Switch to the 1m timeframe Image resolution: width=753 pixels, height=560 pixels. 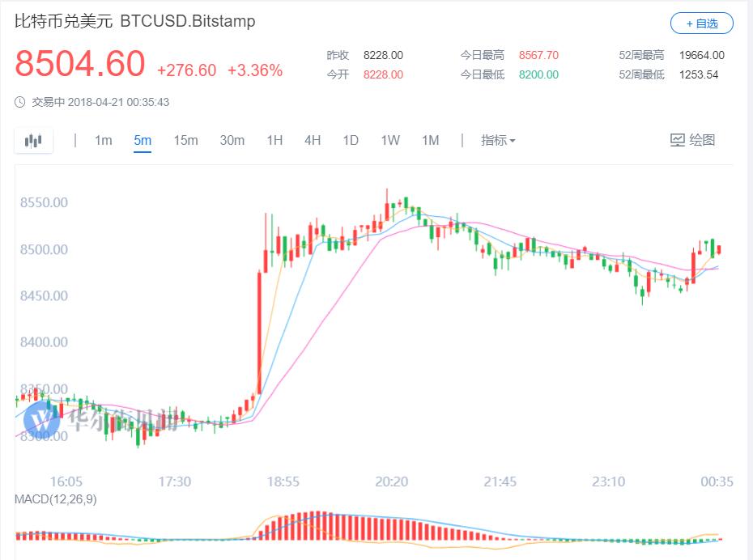(x=103, y=141)
